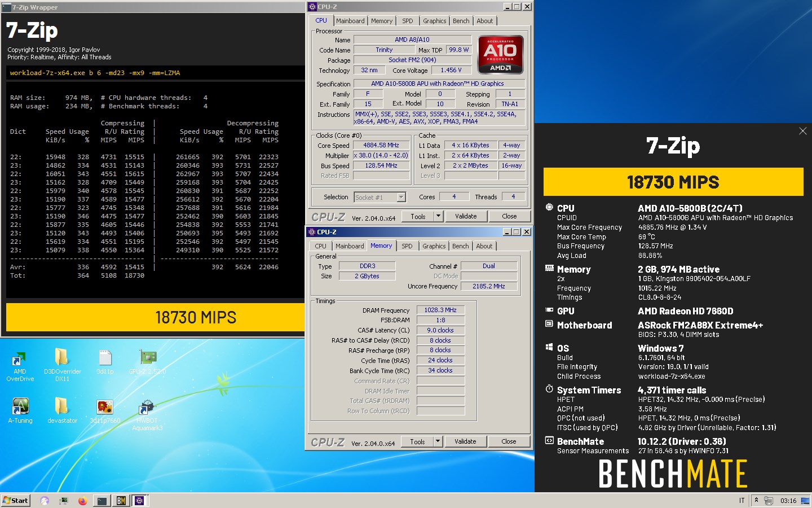Switch to BenchMate via BM taskbar button
The width and height of the screenshot is (812, 508).
(121, 500)
